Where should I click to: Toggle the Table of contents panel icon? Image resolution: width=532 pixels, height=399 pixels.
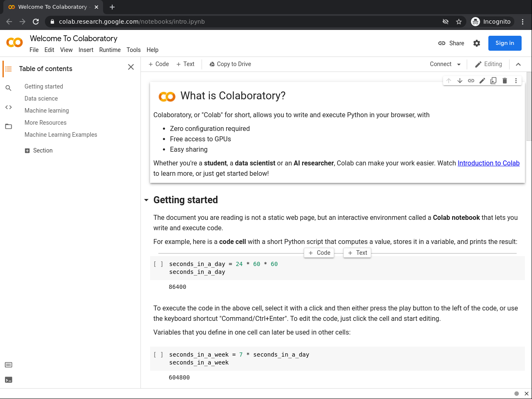point(8,69)
